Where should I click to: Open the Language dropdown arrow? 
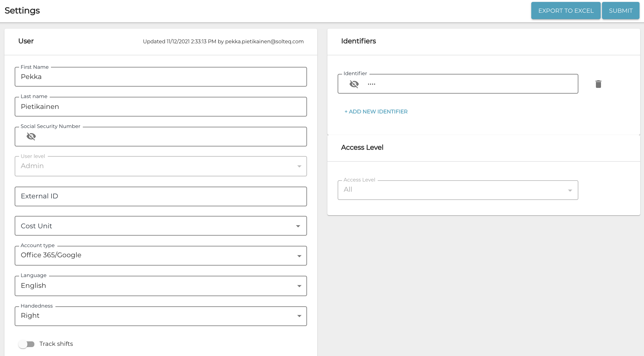pos(299,286)
